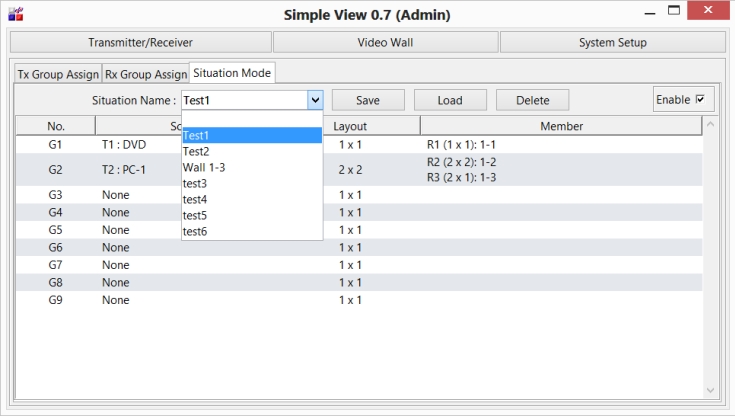Click the Simple View app icon in title bar
The height and width of the screenshot is (416, 735).
pyautogui.click(x=14, y=13)
